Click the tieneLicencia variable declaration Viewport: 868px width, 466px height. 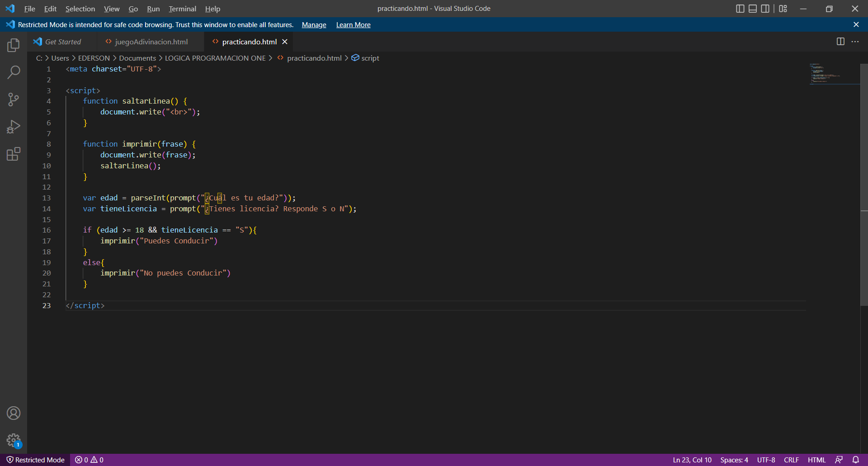click(x=128, y=209)
